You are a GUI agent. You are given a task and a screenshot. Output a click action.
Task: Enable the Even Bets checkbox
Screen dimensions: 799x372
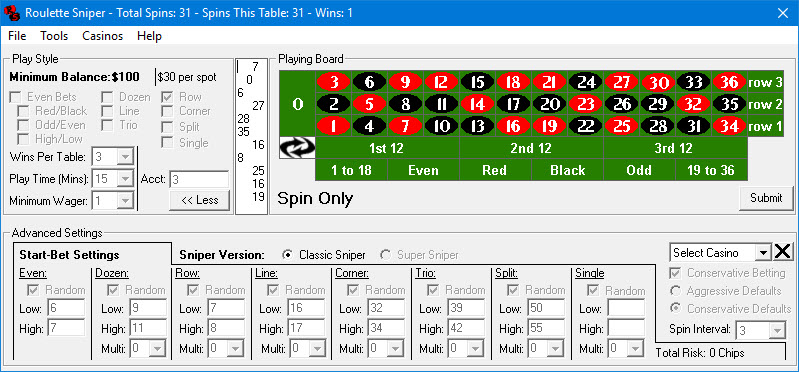pos(16,97)
